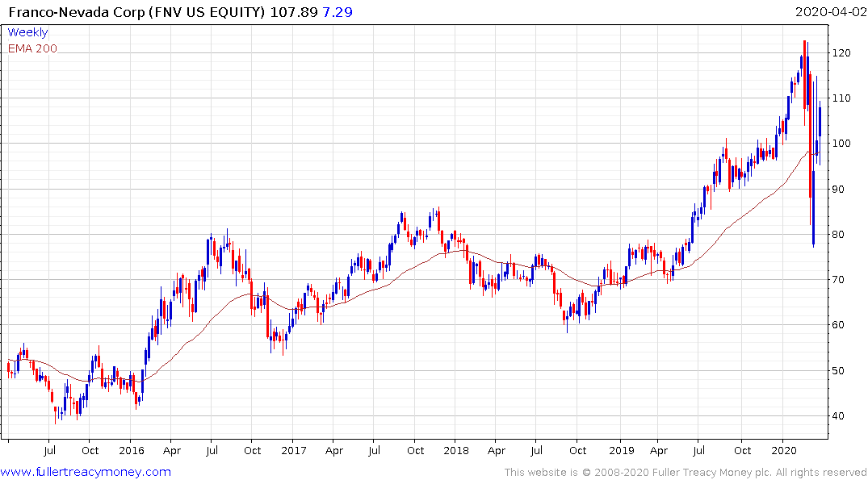Click the 2020 year label on time axis

[x=783, y=451]
